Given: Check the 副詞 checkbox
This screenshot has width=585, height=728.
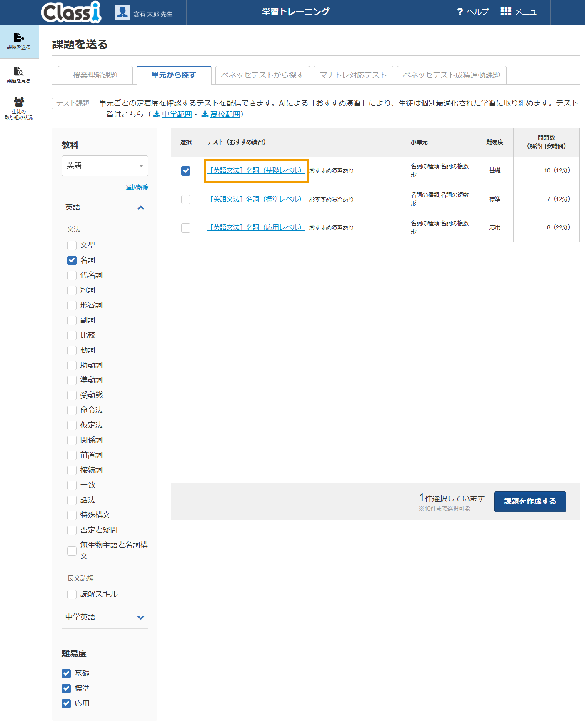Looking at the screenshot, I should pyautogui.click(x=72, y=320).
